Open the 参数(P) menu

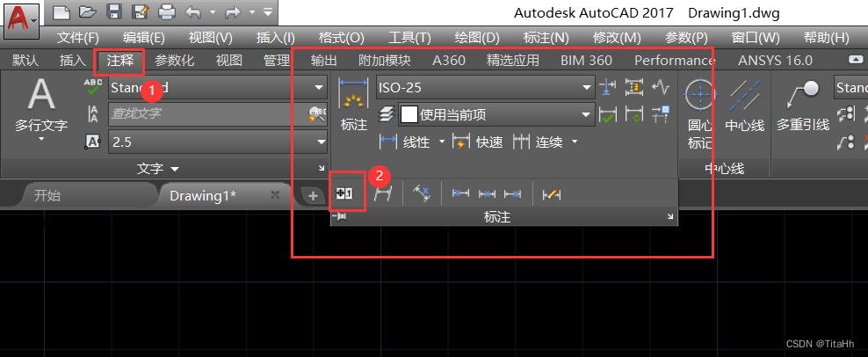[x=686, y=39]
